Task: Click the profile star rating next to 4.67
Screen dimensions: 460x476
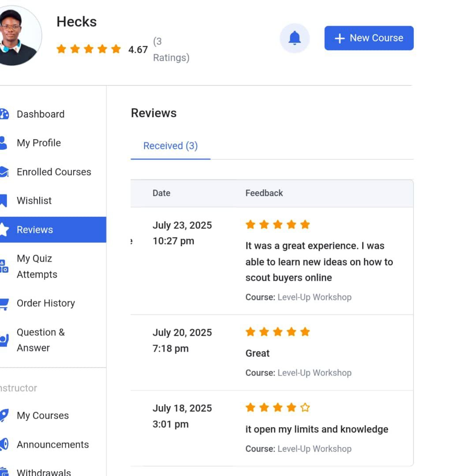Action: [x=88, y=49]
